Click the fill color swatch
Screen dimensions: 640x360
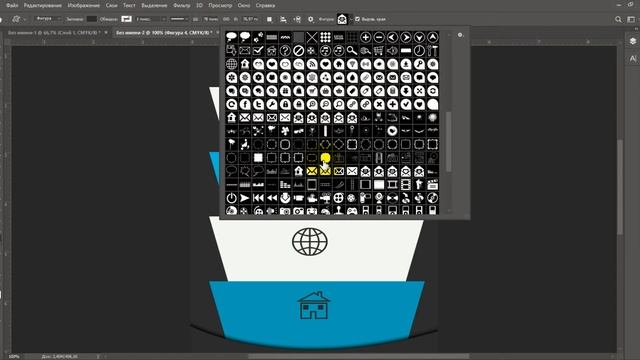coord(92,19)
